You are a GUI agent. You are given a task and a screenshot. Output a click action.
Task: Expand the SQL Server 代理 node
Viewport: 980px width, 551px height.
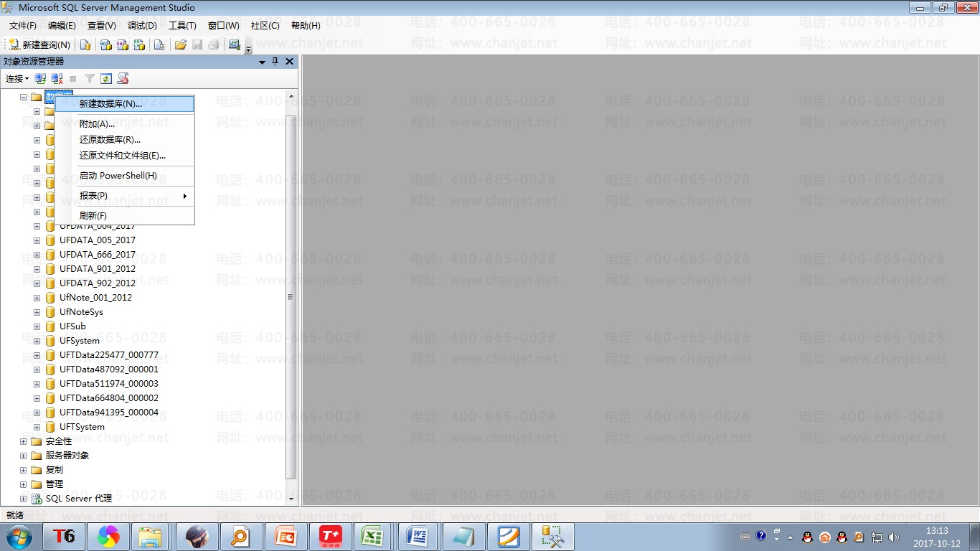[x=23, y=499]
